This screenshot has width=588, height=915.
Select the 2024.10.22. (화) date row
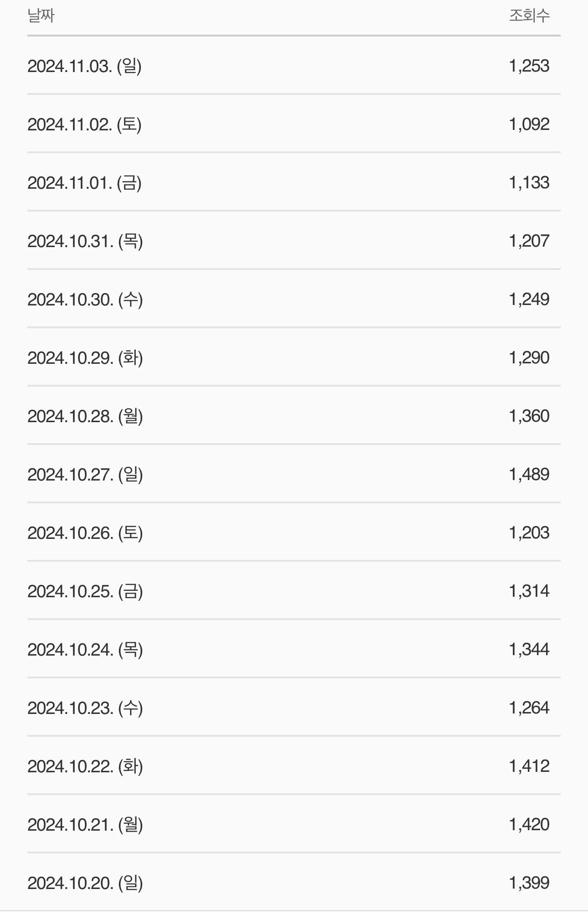294,766
